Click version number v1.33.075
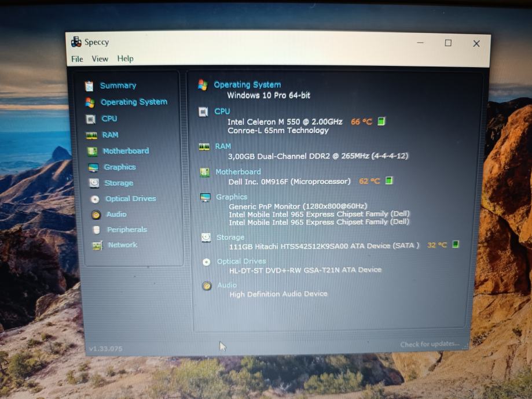 pos(105,349)
